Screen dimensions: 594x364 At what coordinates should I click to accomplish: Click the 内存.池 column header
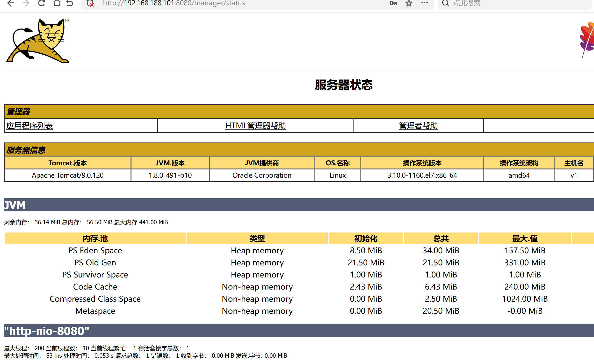click(x=95, y=238)
